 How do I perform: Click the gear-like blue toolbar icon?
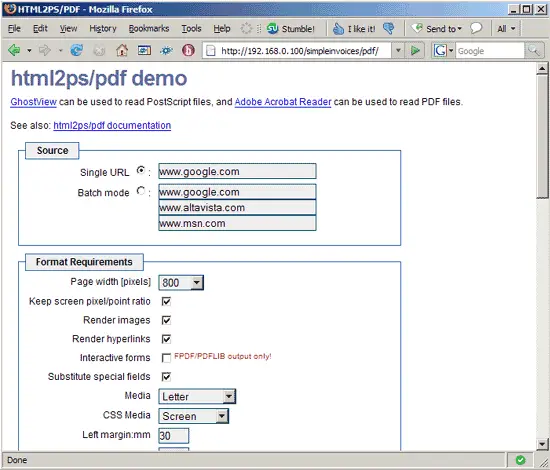point(166,51)
